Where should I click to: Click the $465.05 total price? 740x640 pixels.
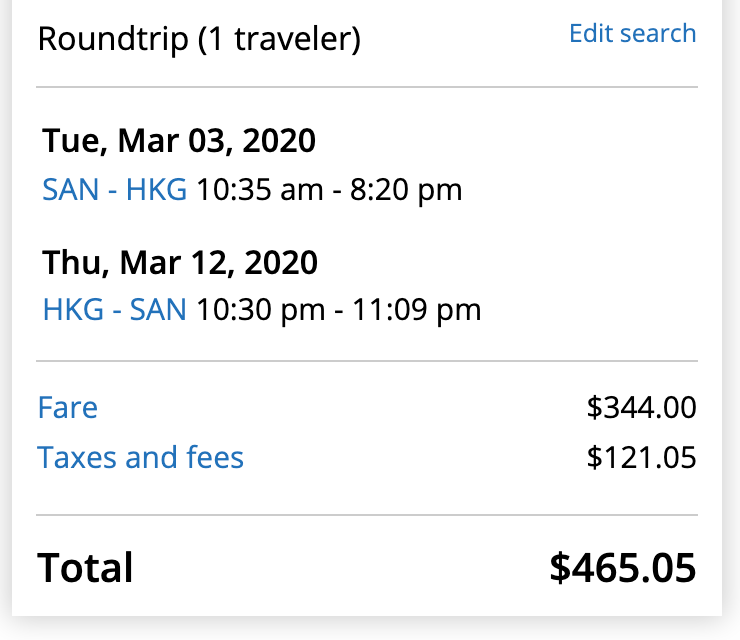[622, 568]
